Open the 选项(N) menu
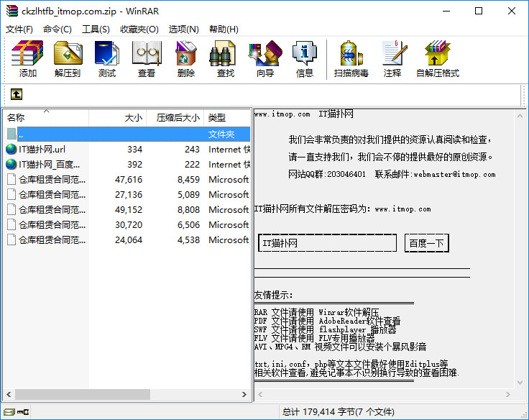This screenshot has width=529, height=420. (x=184, y=29)
